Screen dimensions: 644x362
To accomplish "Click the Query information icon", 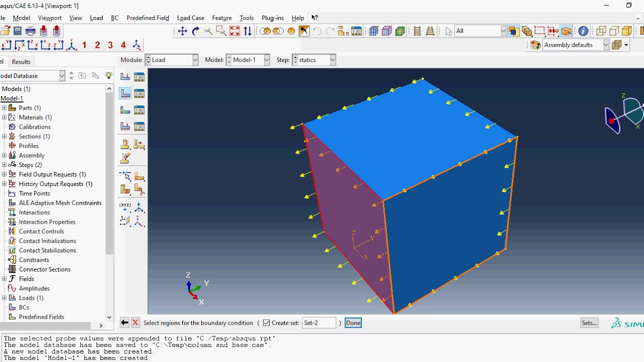I will [x=583, y=31].
